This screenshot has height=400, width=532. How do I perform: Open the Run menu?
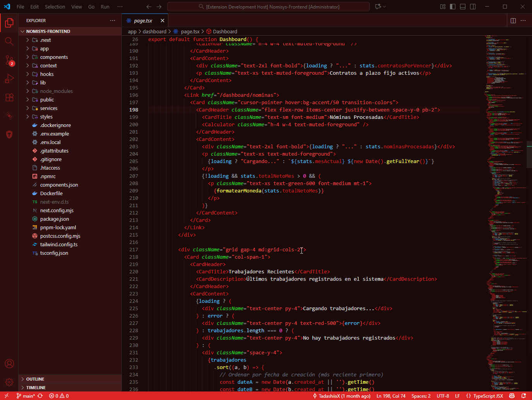click(105, 7)
